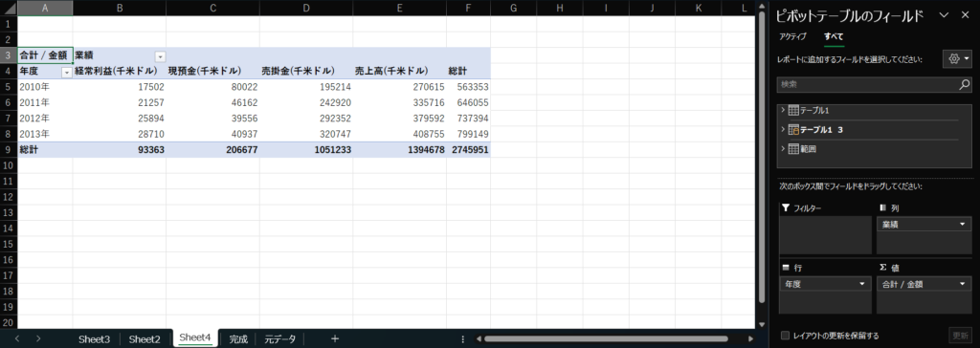Open the field pane options chevron
The width and height of the screenshot is (980, 348).
pyautogui.click(x=944, y=15)
